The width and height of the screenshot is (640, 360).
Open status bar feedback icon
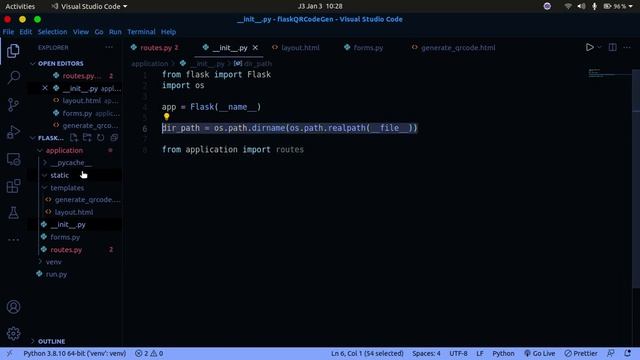point(611,353)
